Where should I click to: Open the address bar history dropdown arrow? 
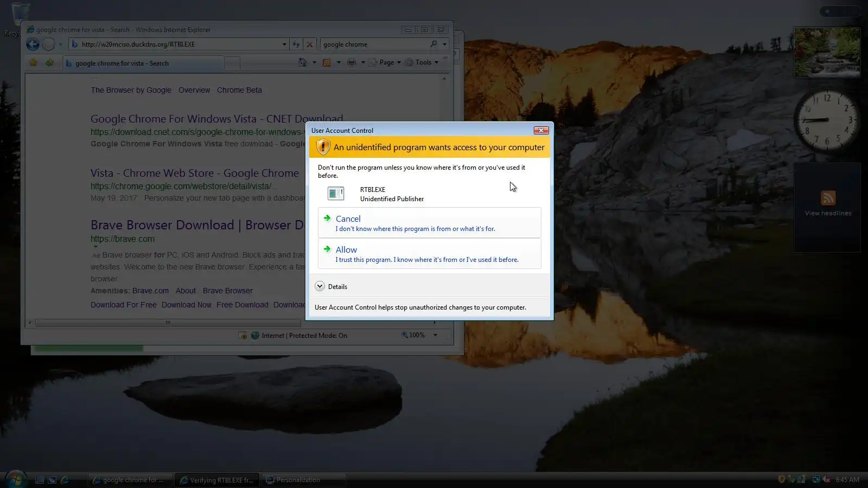coord(284,44)
